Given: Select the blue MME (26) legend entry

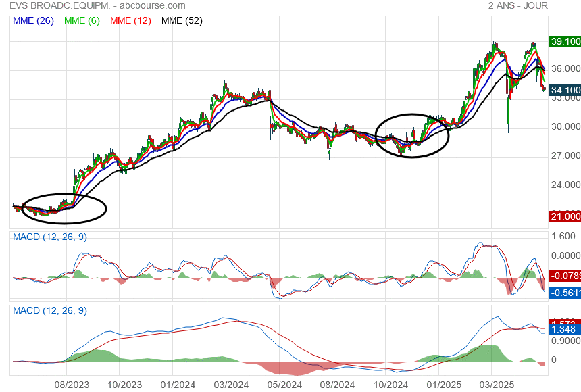Looking at the screenshot, I should click(33, 20).
